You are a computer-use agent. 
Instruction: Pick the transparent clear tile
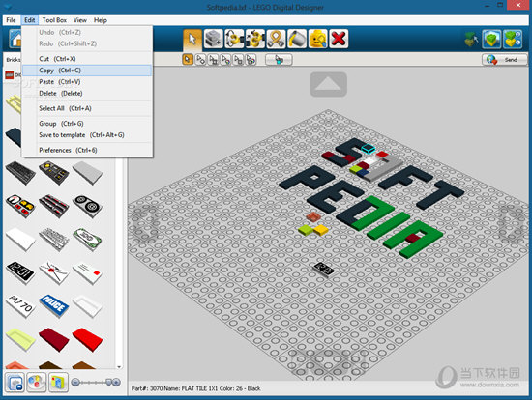87,305
